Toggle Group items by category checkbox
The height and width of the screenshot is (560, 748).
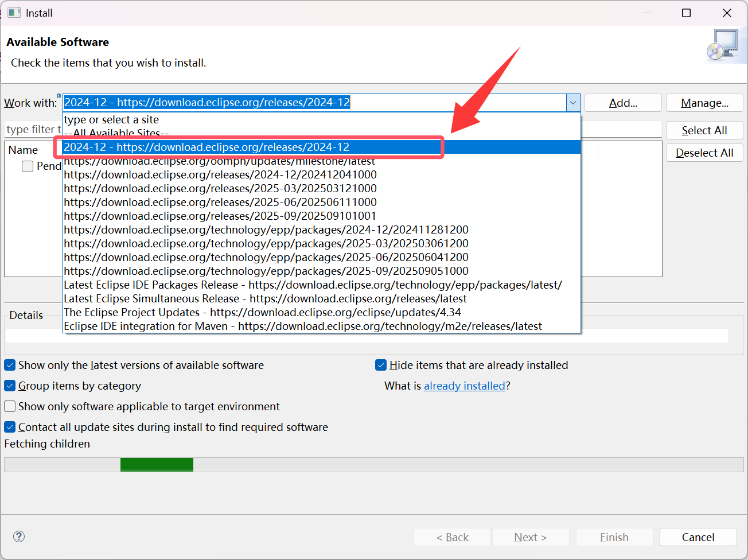[10, 386]
